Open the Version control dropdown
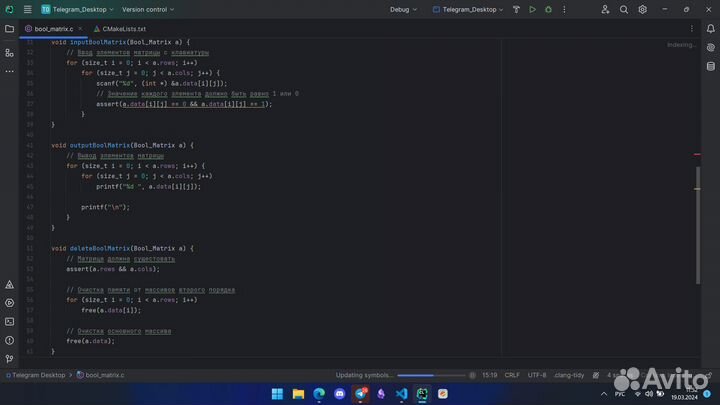 pos(148,9)
